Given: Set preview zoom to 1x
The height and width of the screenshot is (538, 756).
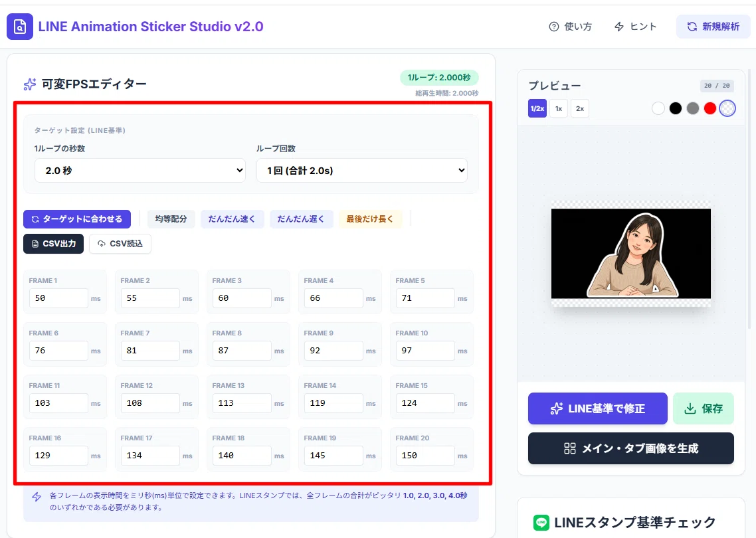Looking at the screenshot, I should [x=559, y=108].
